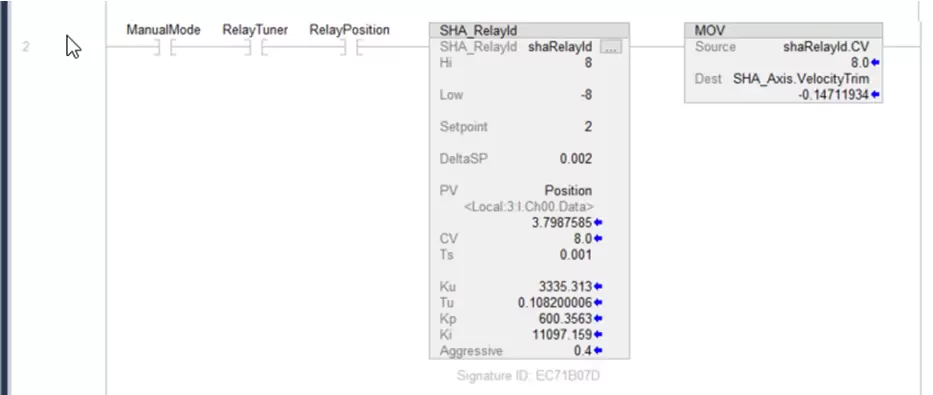Screen dimensions: 933x395
Task: Select the ManualMode contact
Action: [165, 47]
